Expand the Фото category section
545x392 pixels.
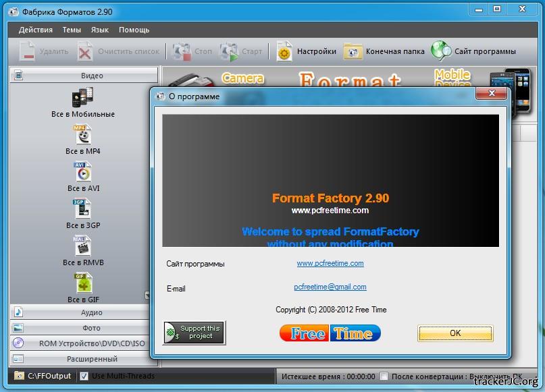(80, 328)
